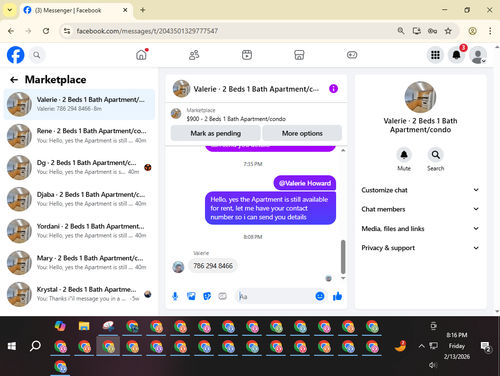Go back in Chrome browser
Screen dimensions: 500x376
(11, 31)
